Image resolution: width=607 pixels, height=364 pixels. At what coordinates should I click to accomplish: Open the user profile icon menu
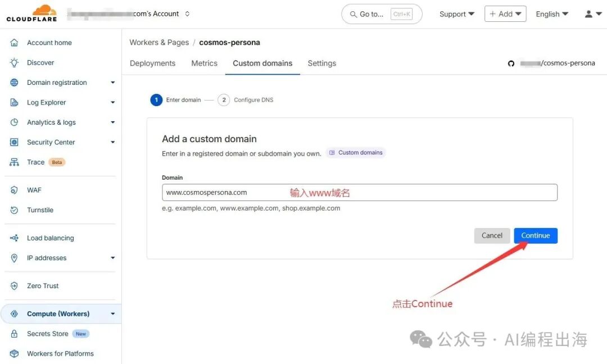click(593, 14)
